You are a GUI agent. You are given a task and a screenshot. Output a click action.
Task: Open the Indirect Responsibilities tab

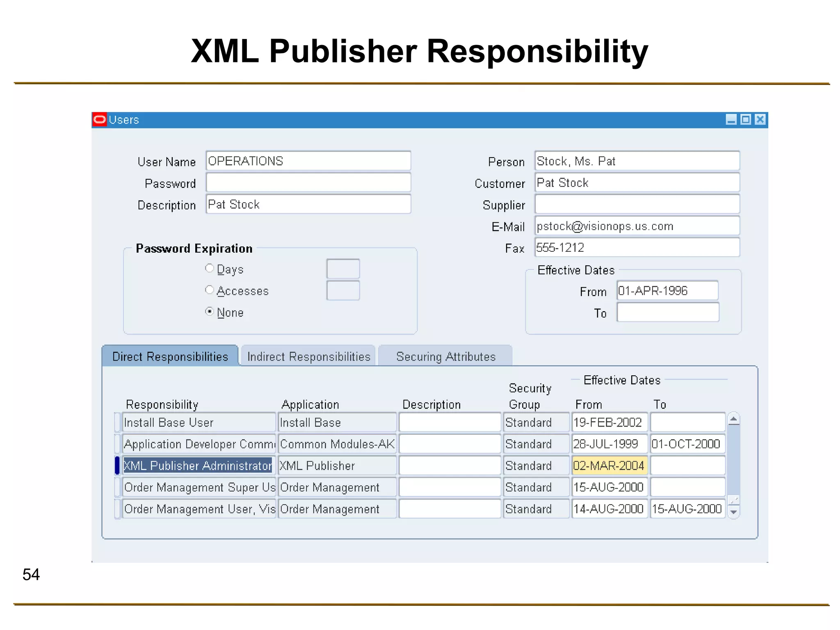tap(308, 356)
